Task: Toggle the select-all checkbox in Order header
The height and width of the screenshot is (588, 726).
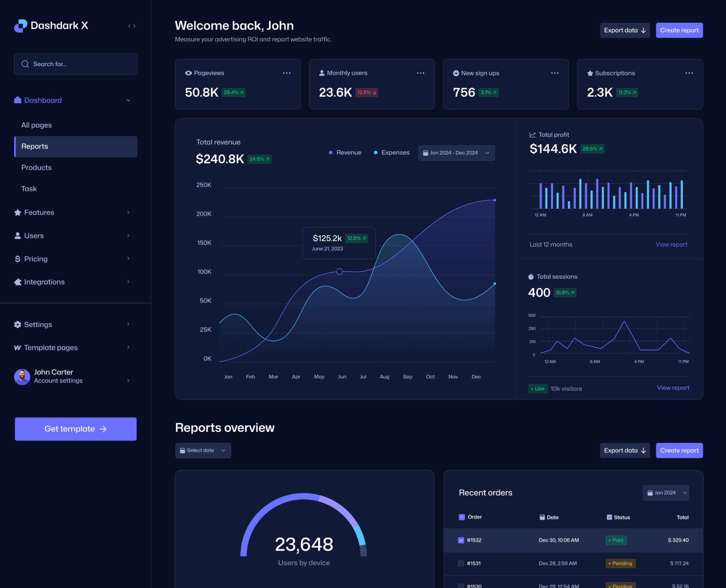Action: click(x=461, y=517)
